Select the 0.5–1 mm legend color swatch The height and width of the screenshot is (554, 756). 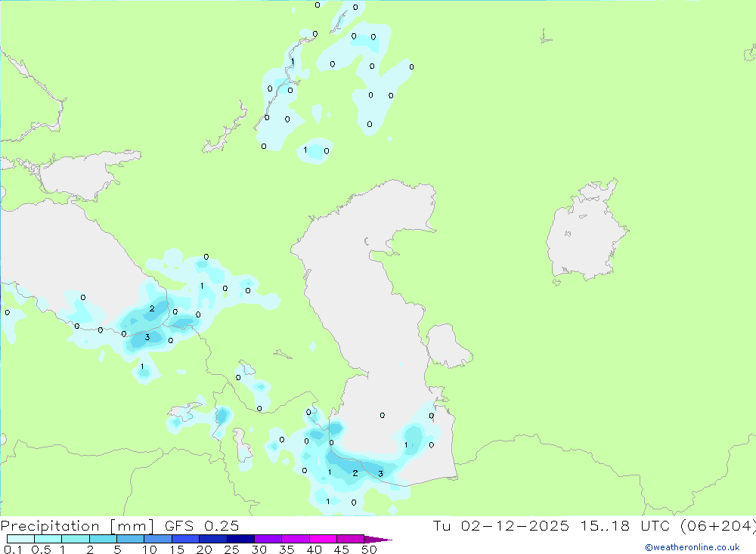pyautogui.click(x=48, y=539)
